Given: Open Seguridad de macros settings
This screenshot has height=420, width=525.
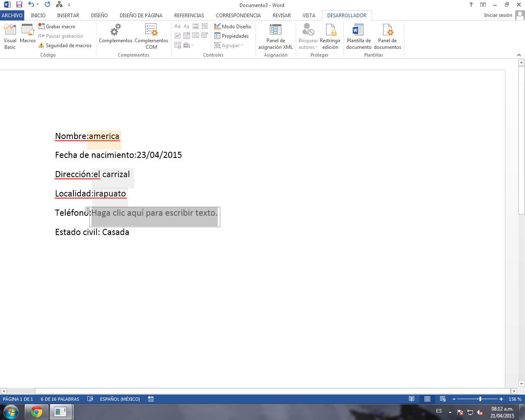Looking at the screenshot, I should [x=65, y=46].
